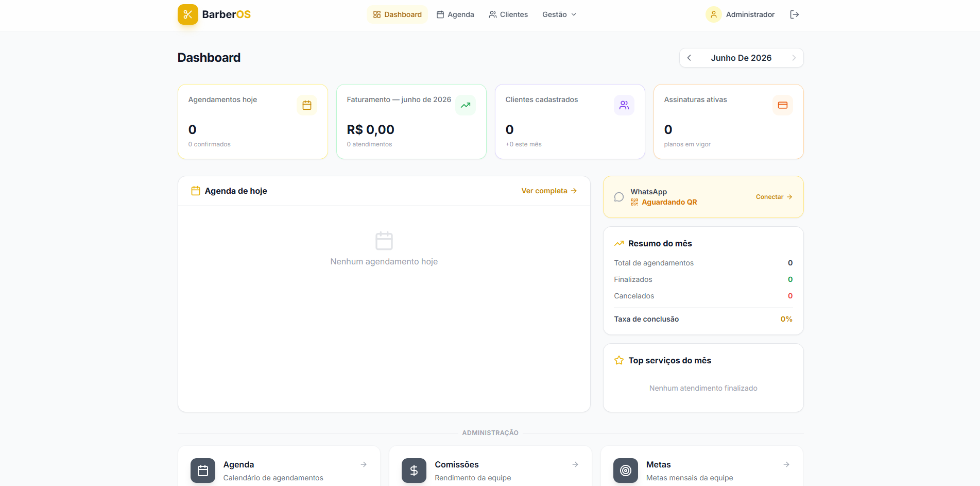The width and height of the screenshot is (980, 486).
Task: Click the star icon beside Top serviços
Action: tap(619, 360)
